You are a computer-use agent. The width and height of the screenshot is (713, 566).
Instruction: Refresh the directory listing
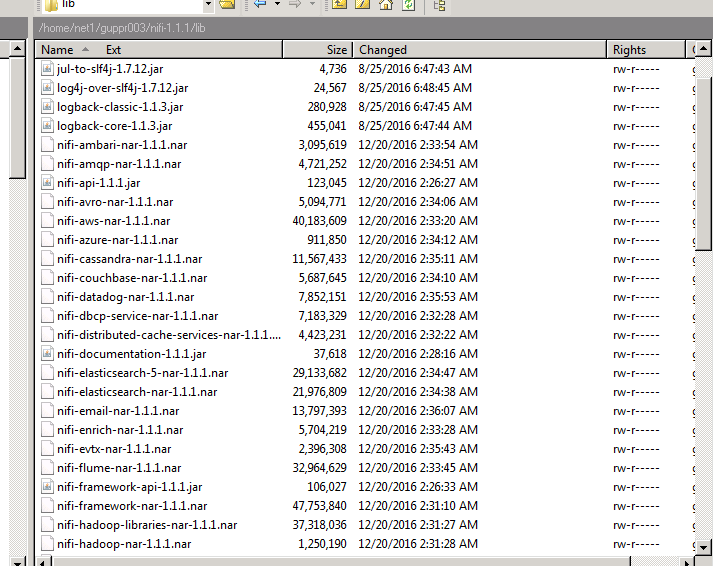pos(409,5)
